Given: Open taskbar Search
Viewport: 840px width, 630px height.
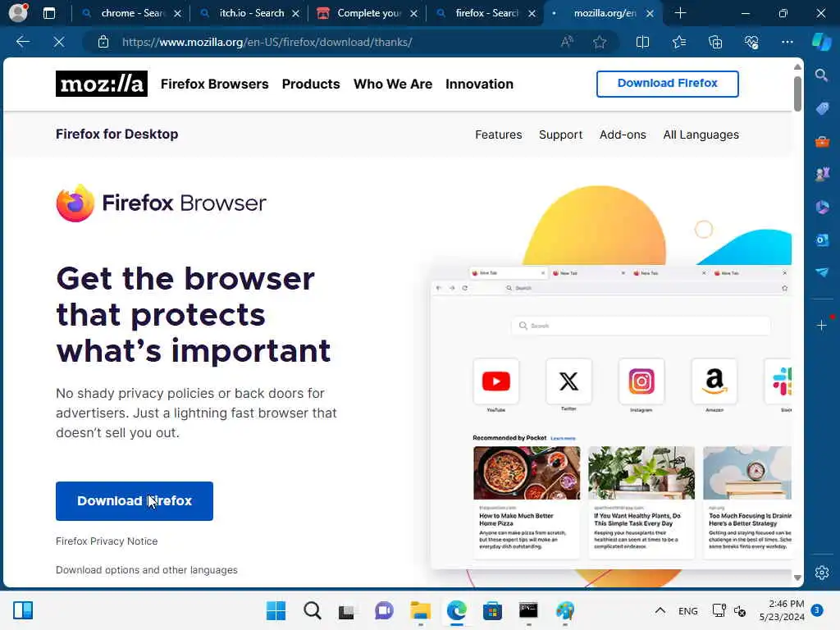Looking at the screenshot, I should pos(312,610).
